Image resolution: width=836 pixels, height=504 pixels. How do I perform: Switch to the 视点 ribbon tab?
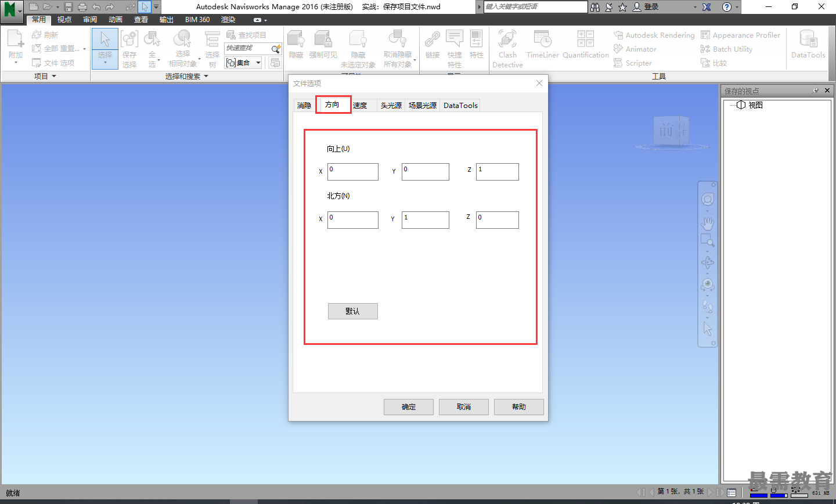click(64, 20)
